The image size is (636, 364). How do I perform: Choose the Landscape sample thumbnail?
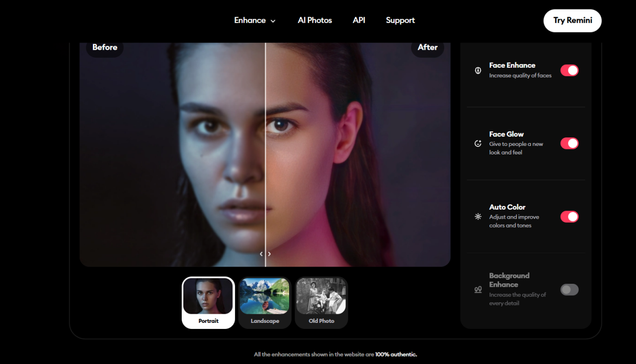[x=265, y=302]
